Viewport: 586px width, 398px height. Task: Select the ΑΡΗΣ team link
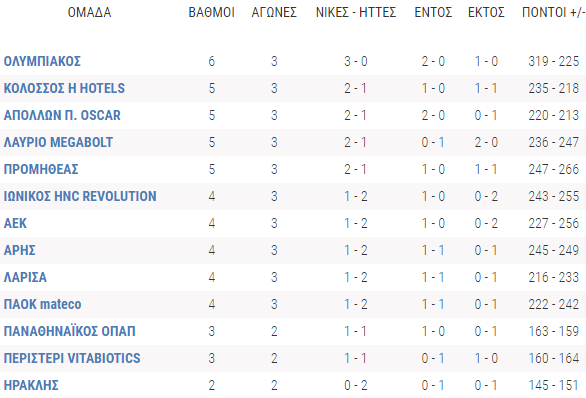point(19,250)
